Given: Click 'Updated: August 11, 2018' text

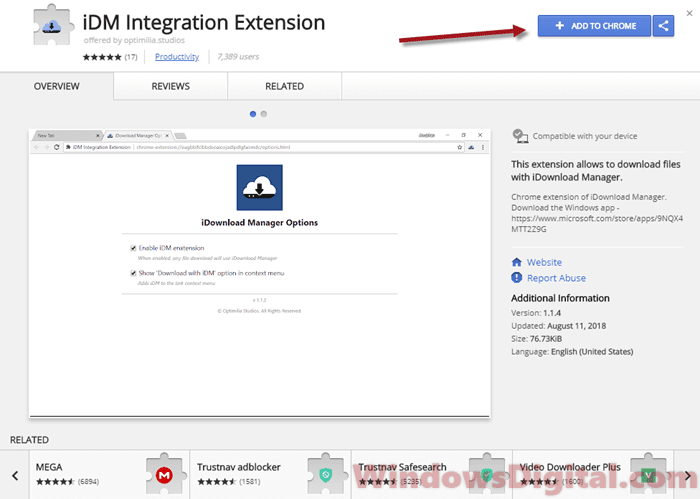Looking at the screenshot, I should pos(558,326).
